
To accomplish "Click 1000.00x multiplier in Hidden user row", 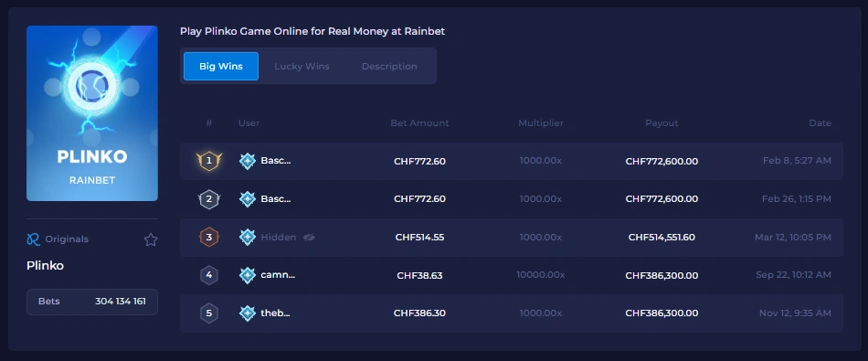I will (540, 237).
